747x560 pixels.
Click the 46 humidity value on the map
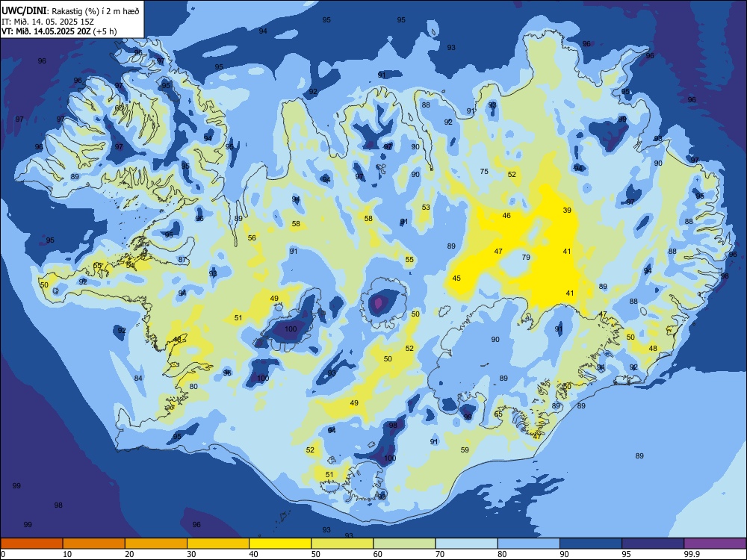(x=506, y=216)
